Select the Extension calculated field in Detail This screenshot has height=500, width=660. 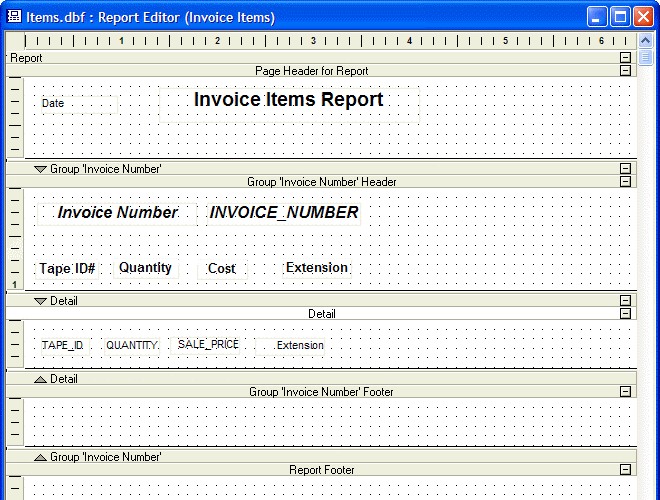point(290,346)
